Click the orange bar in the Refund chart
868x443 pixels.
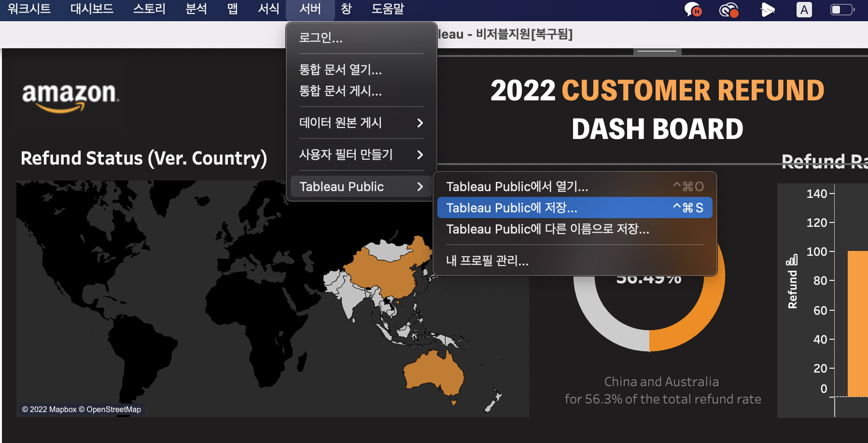(858, 323)
